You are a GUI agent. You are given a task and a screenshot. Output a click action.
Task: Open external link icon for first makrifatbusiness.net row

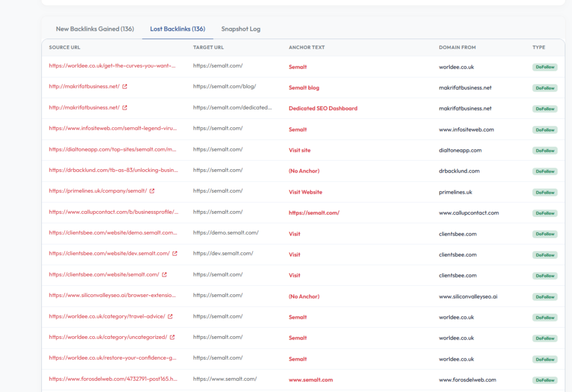[x=125, y=87]
